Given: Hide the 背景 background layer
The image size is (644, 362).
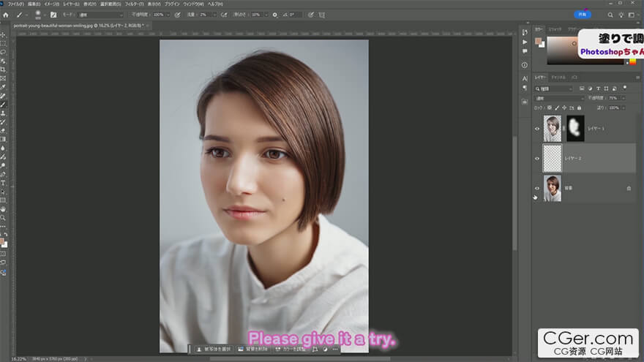Looking at the screenshot, I should [x=537, y=188].
